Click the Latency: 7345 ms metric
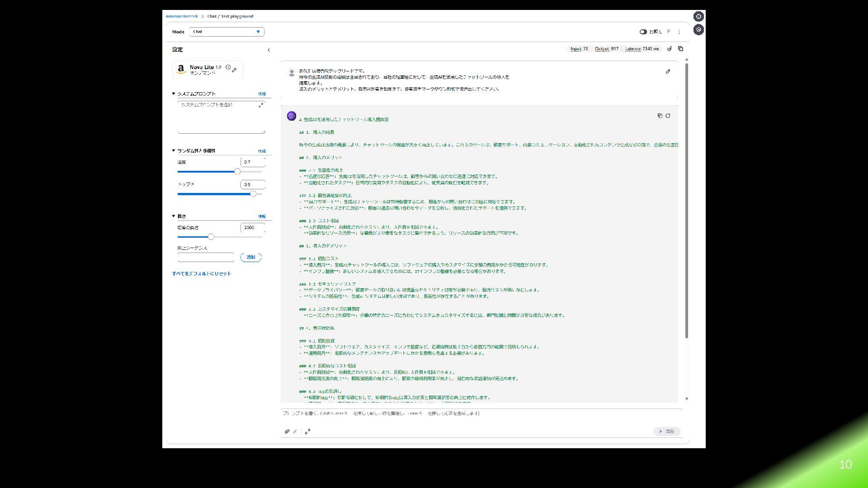 pyautogui.click(x=642, y=49)
